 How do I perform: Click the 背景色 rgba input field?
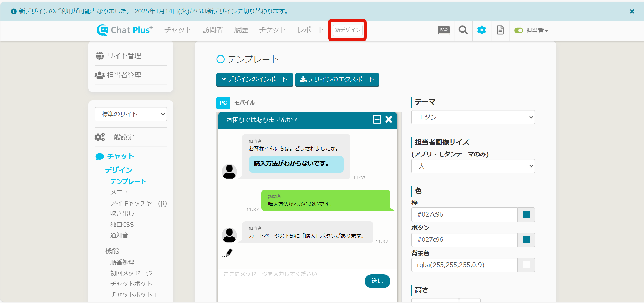click(x=464, y=265)
